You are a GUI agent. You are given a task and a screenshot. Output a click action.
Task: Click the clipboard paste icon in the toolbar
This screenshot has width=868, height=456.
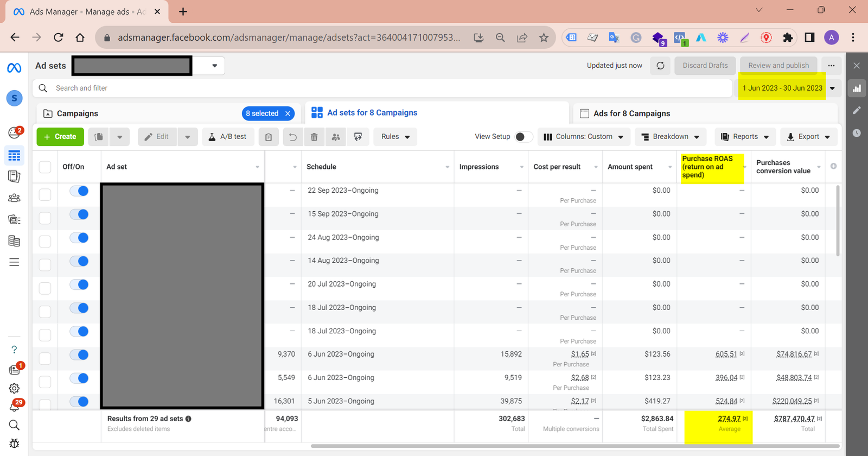click(x=269, y=137)
